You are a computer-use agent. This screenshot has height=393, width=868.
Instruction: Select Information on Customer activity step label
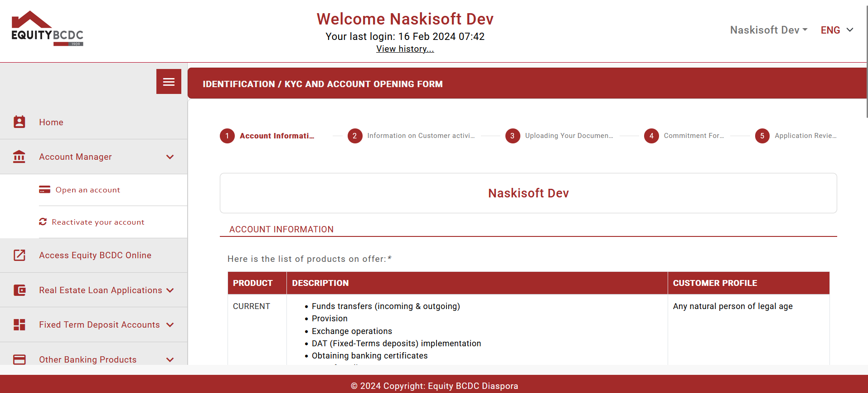point(421,136)
